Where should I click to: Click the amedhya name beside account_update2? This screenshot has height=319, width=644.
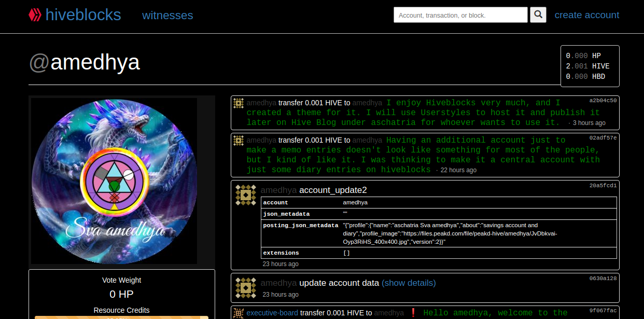[x=278, y=190]
